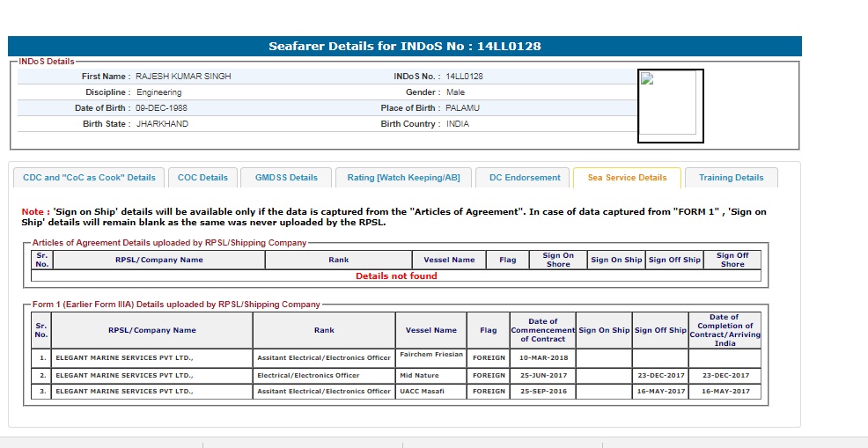Click the Sign Off Ship date 16-MAY-2017

[660, 391]
